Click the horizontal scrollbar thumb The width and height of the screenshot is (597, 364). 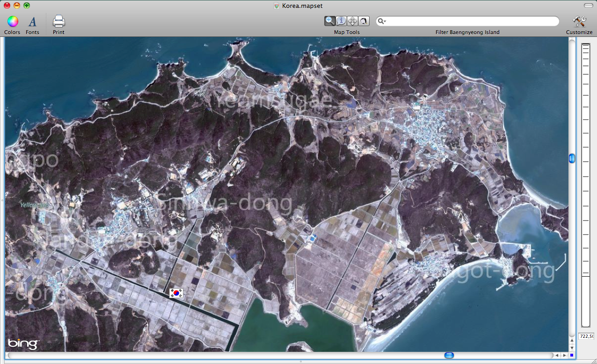pyautogui.click(x=449, y=356)
